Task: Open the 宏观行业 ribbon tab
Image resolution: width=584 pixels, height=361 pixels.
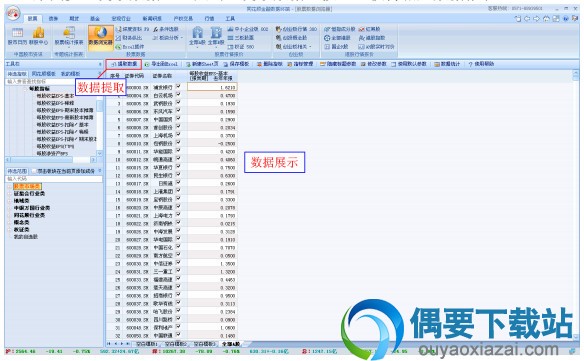Action: pyautogui.click(x=121, y=18)
